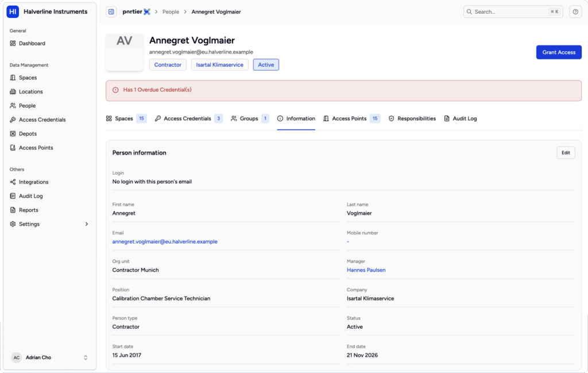Image resolution: width=588 pixels, height=373 pixels.
Task: Select the Information tab
Action: click(x=296, y=118)
